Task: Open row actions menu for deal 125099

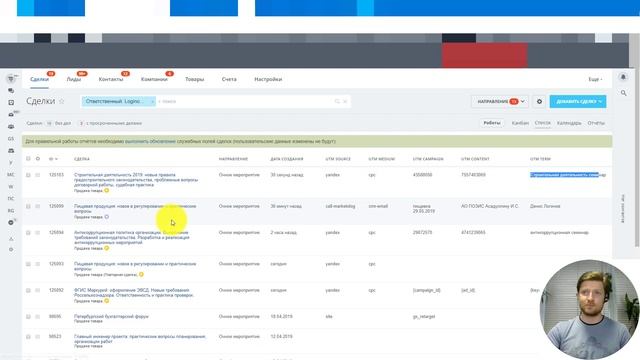Action: [38, 206]
